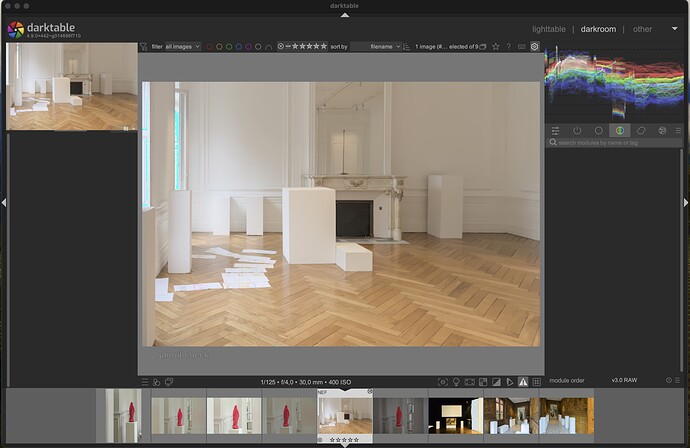Toggle guides and overlays grid
Viewport: 690px width, 448px height.
[536, 382]
